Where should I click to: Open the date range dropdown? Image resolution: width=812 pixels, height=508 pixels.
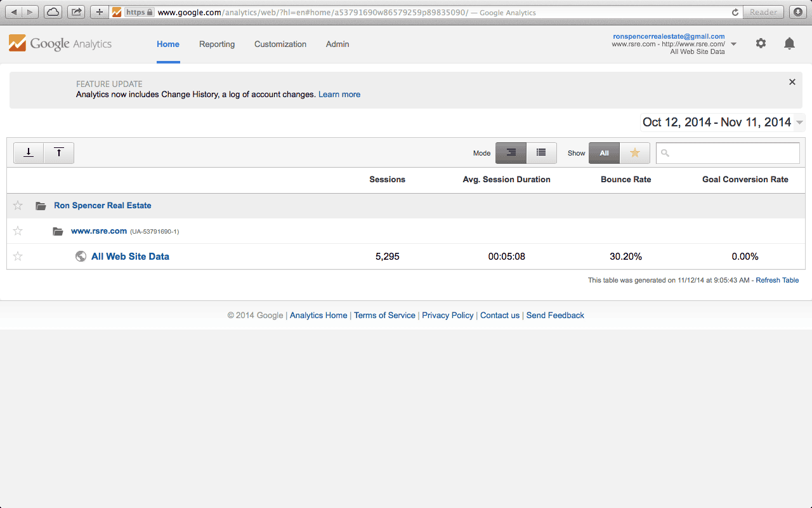point(800,123)
